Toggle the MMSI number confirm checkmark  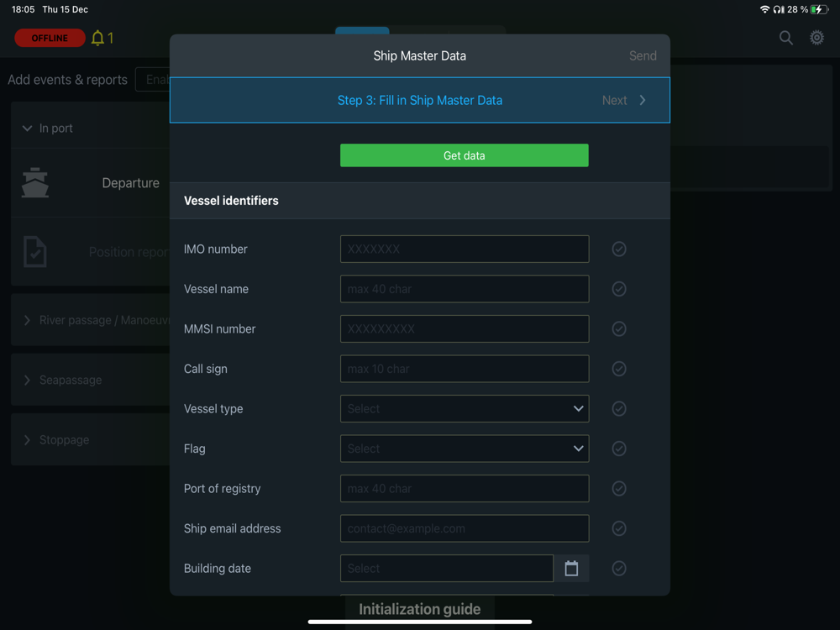click(x=619, y=329)
